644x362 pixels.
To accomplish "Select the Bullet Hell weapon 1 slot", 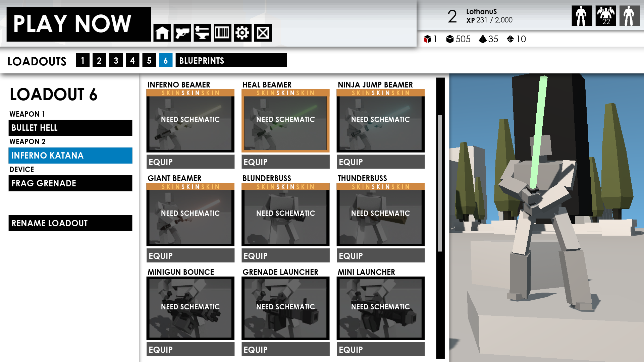I will 70,128.
